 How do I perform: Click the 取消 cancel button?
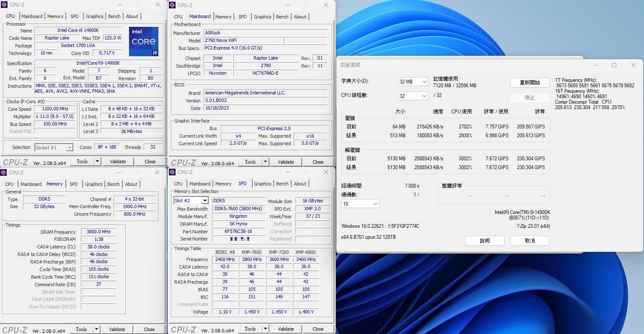[x=530, y=240]
